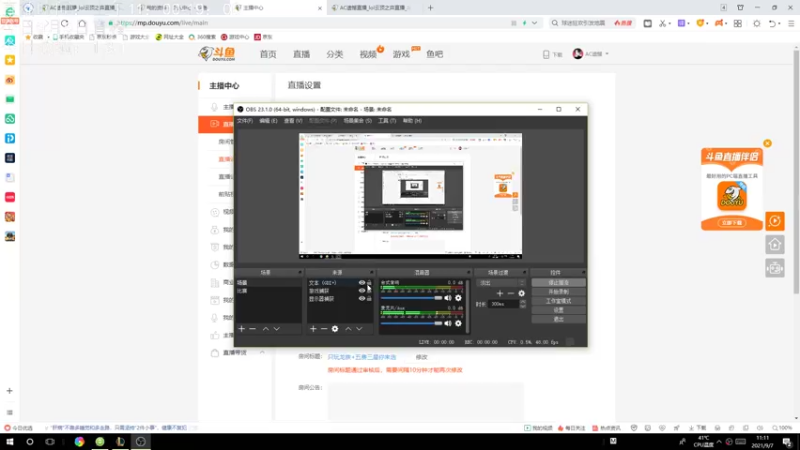Mute the desktop audio speaker icon
The width and height of the screenshot is (800, 450).
[x=448, y=298]
